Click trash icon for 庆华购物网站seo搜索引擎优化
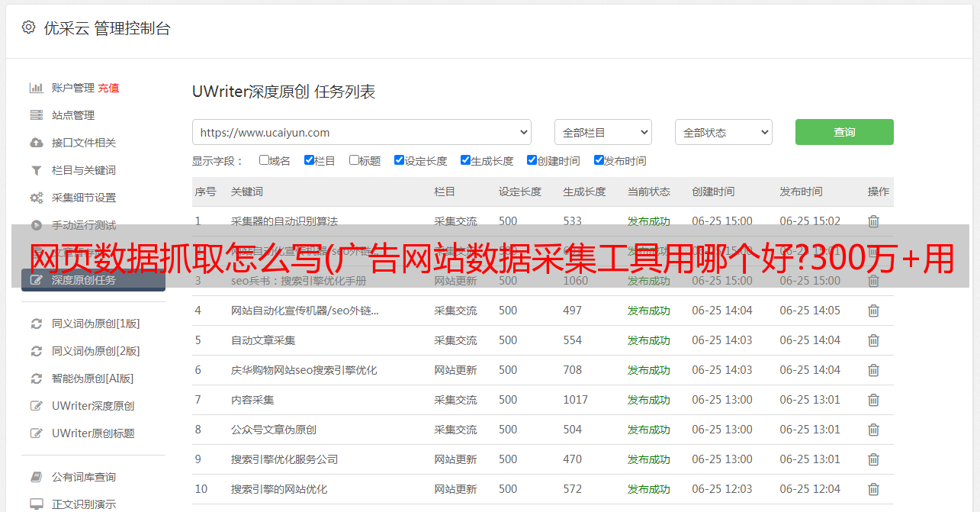Screen dimensions: 980x512 [x=874, y=370]
